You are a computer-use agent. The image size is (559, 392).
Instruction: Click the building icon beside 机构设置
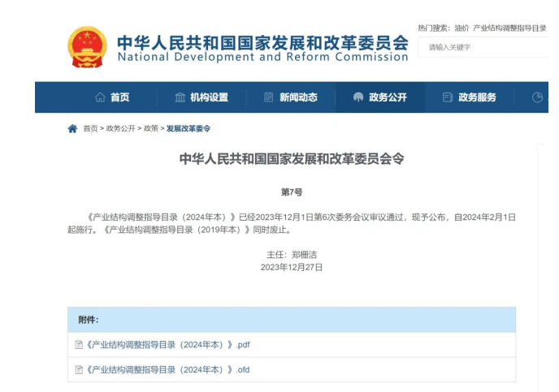coord(180,97)
